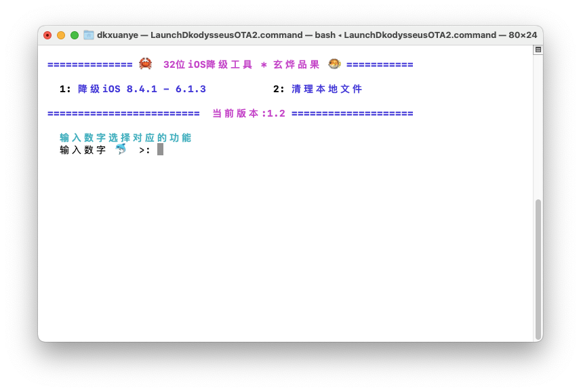Click the 32位iOS降级工具 heading text
Screen dimensions: 581x392
(207, 65)
